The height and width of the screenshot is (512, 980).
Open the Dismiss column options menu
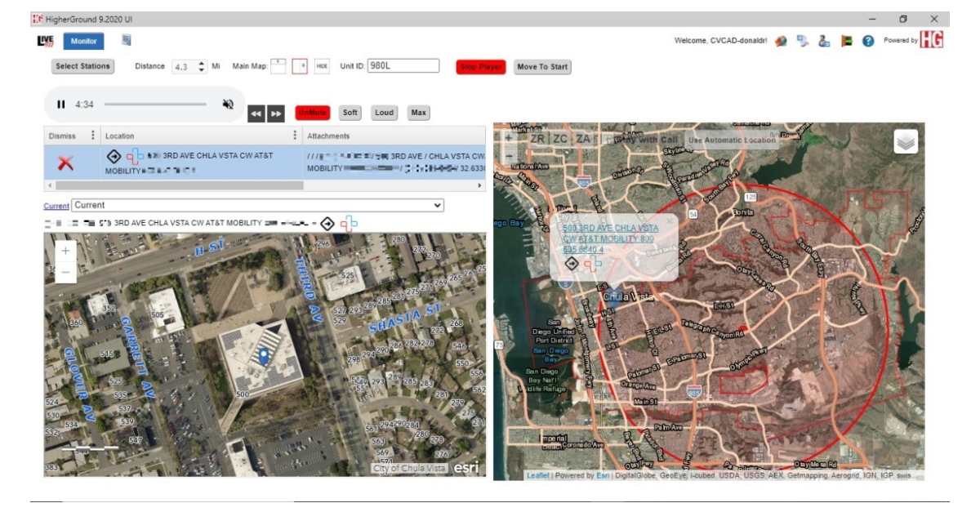tap(92, 136)
